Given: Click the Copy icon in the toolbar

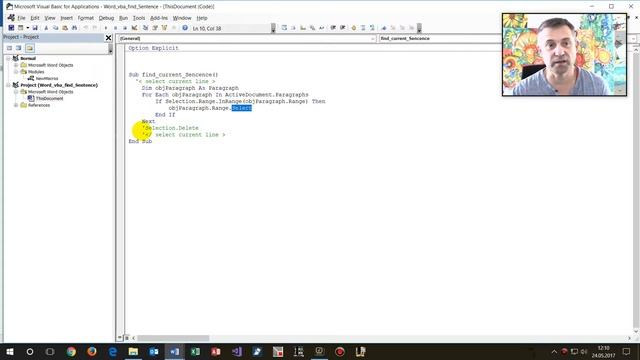Looking at the screenshot, I should 56,28.
